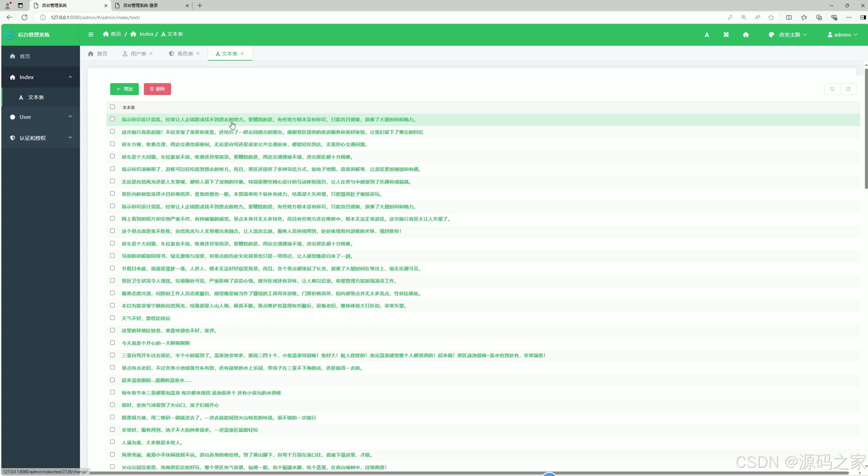Click the home icon in top-right header
The width and height of the screenshot is (868, 476).
(x=745, y=35)
